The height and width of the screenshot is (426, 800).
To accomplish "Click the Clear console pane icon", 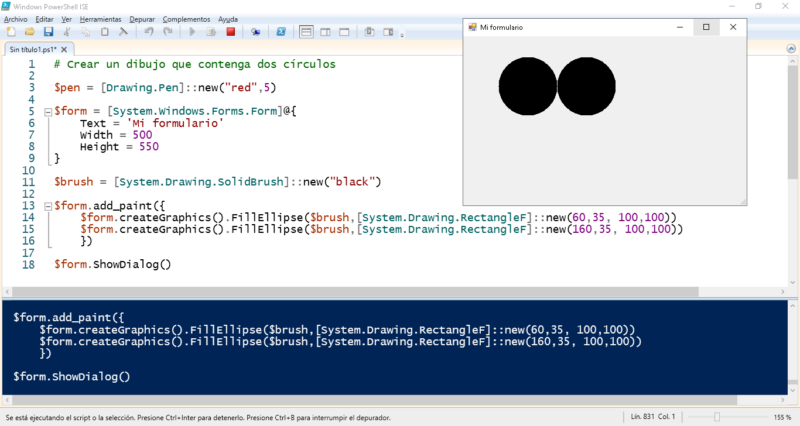I will (x=124, y=32).
